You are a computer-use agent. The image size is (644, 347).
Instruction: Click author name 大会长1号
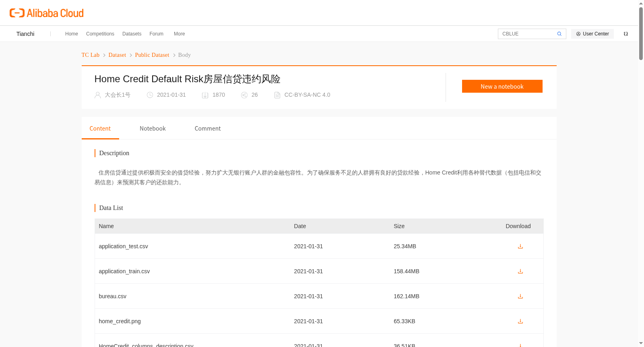pos(118,95)
